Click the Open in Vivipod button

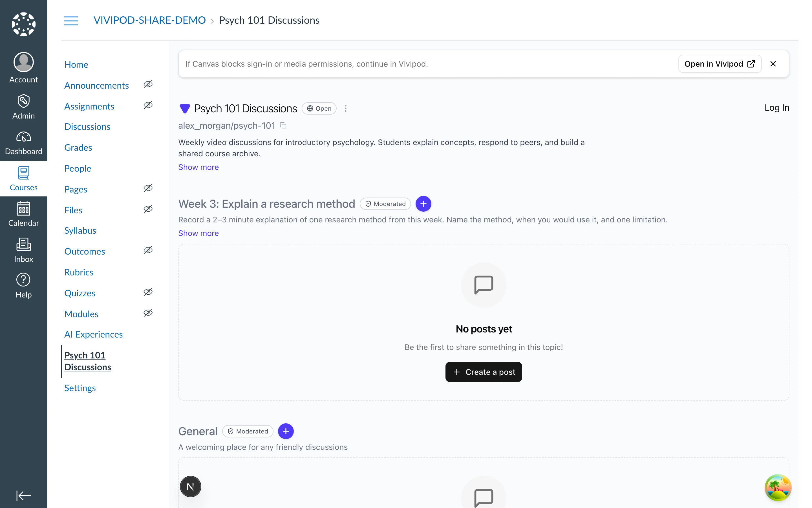(720, 64)
